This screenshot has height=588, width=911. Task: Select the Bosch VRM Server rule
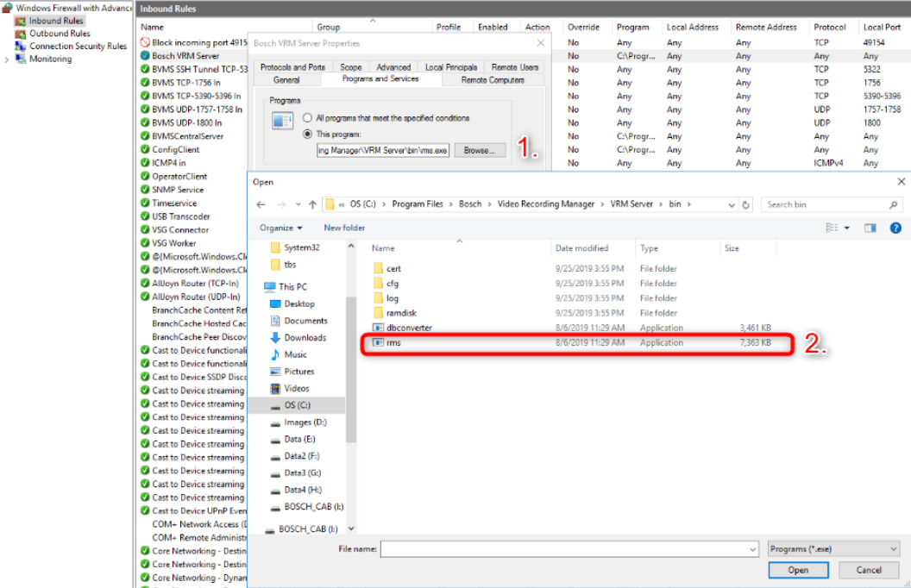tap(185, 56)
